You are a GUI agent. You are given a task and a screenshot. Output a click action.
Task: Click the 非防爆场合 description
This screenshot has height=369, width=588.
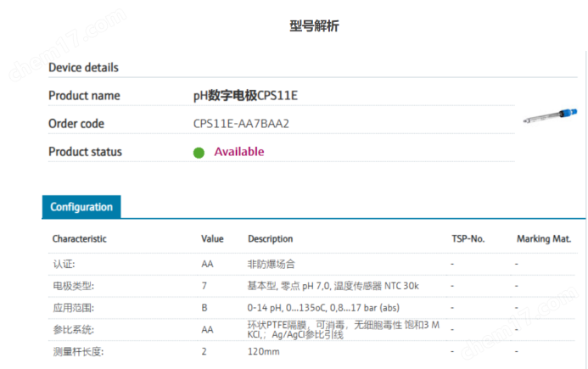click(272, 264)
